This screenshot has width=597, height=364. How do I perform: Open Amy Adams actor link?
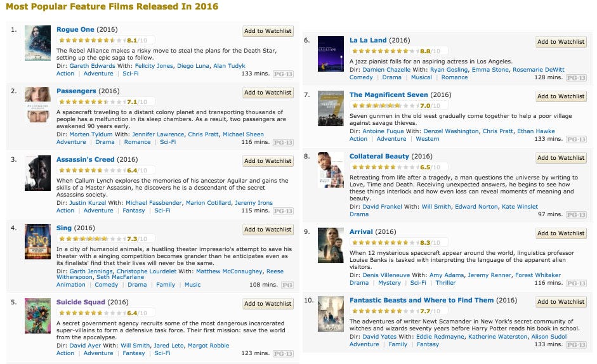447,275
